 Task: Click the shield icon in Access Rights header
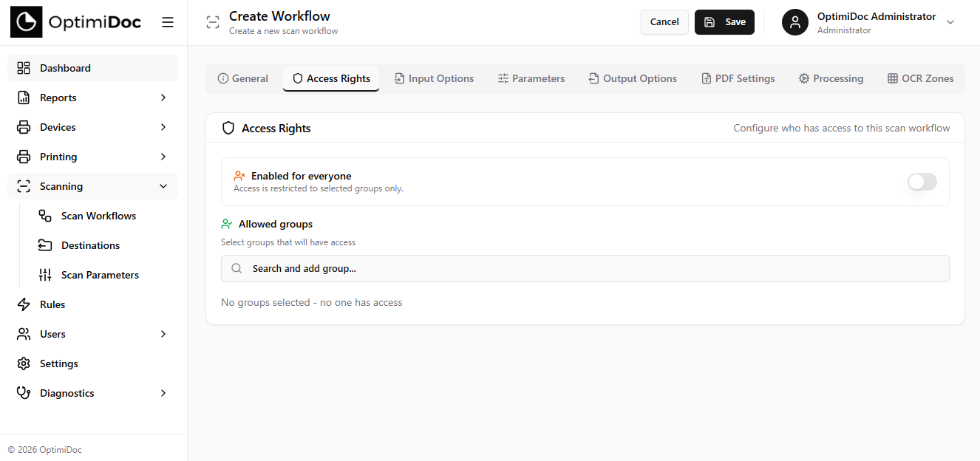coord(229,129)
